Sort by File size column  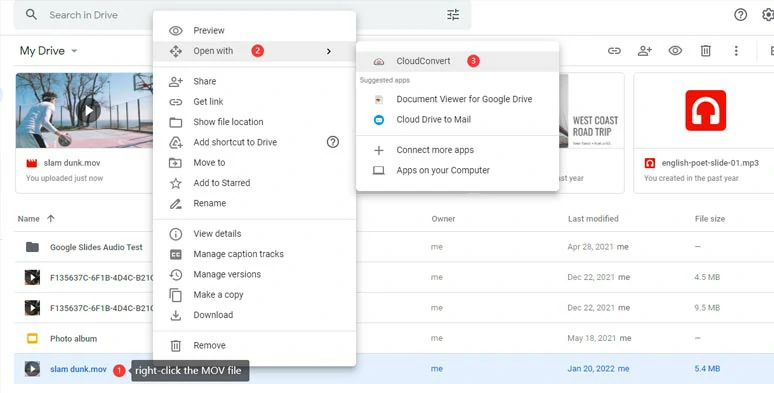710,219
